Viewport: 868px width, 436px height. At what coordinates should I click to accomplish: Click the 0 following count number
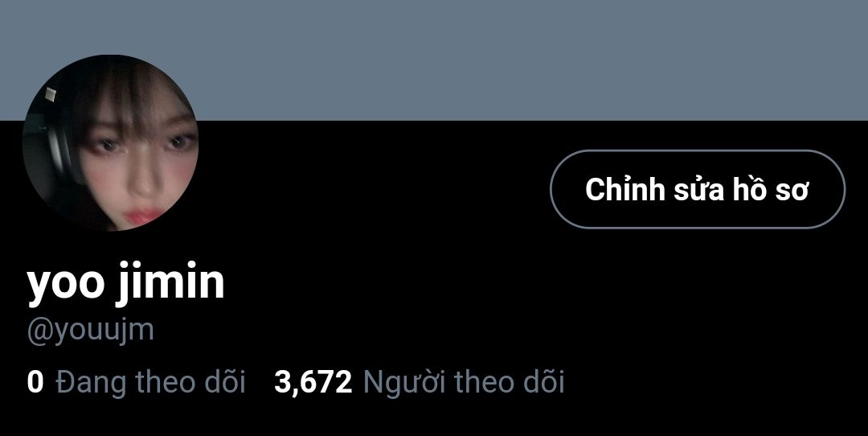pyautogui.click(x=35, y=383)
